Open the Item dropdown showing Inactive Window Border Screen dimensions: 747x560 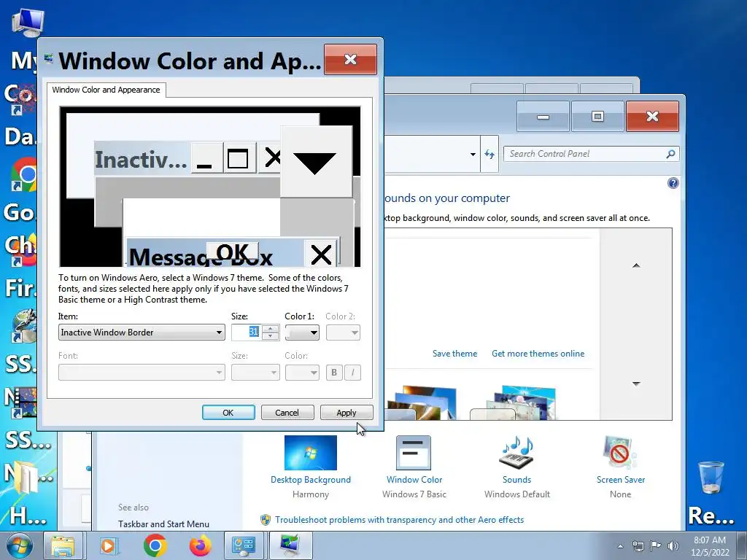coord(142,332)
